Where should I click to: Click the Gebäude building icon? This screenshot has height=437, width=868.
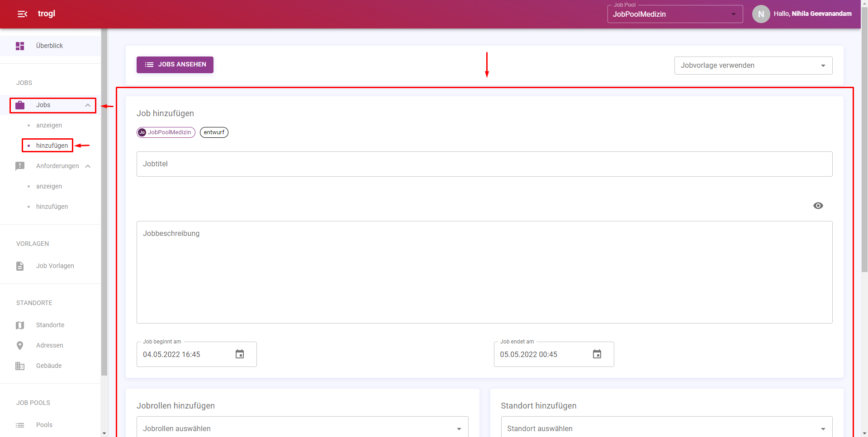pyautogui.click(x=20, y=366)
